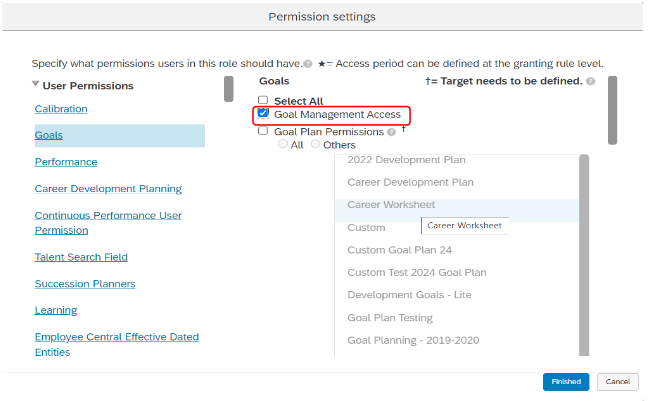
Task: Open Career Development Planning permissions
Action: click(x=108, y=188)
